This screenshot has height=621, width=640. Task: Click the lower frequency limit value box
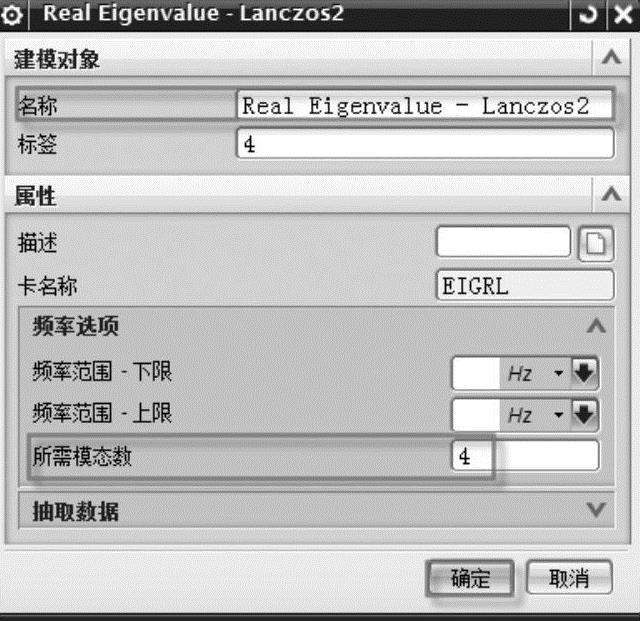[x=476, y=373]
